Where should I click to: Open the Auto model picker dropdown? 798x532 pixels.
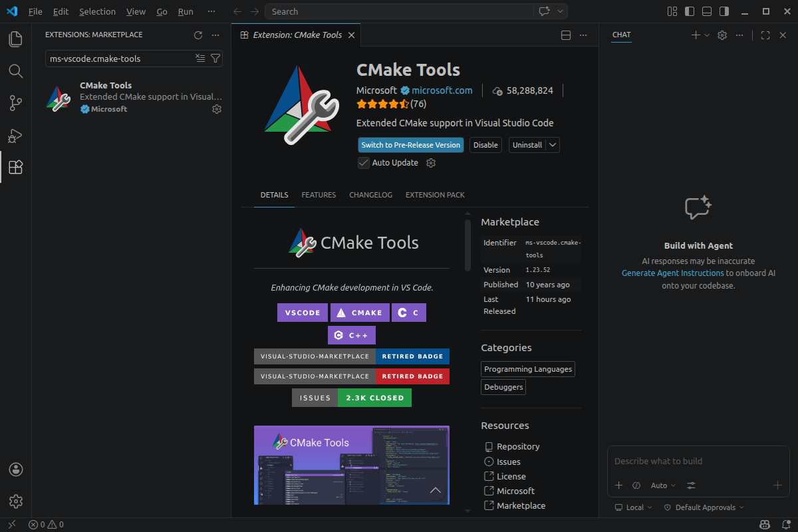(x=663, y=485)
